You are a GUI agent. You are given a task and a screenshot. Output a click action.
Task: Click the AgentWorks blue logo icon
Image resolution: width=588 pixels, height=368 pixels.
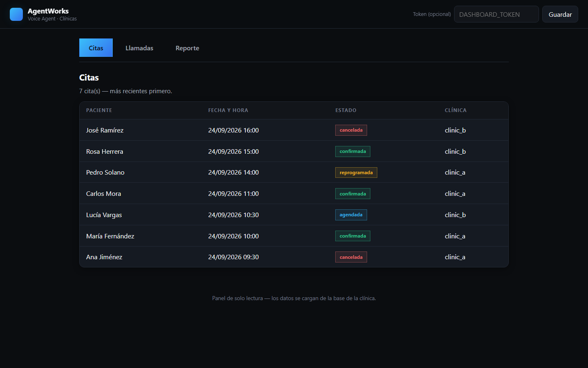(x=16, y=14)
